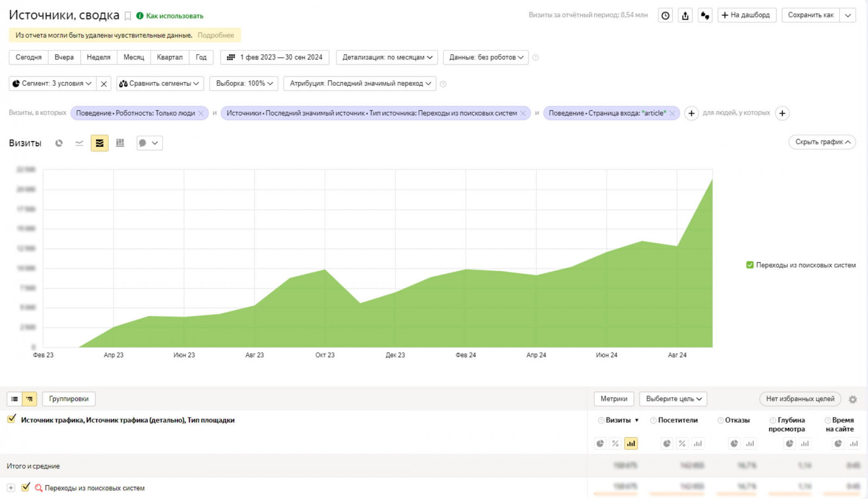The image size is (868, 499).
Task: Open the "Детализация: по месяцам" dropdown
Action: [x=387, y=58]
